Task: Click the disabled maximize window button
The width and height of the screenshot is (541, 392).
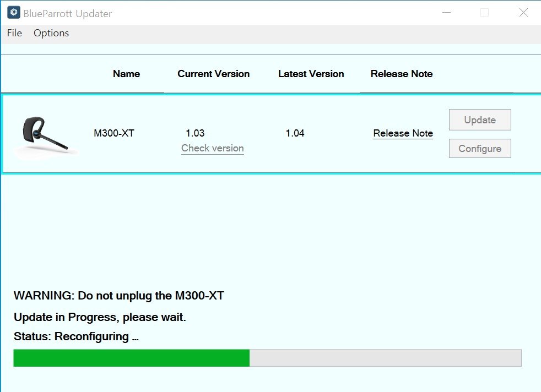Action: [x=484, y=13]
